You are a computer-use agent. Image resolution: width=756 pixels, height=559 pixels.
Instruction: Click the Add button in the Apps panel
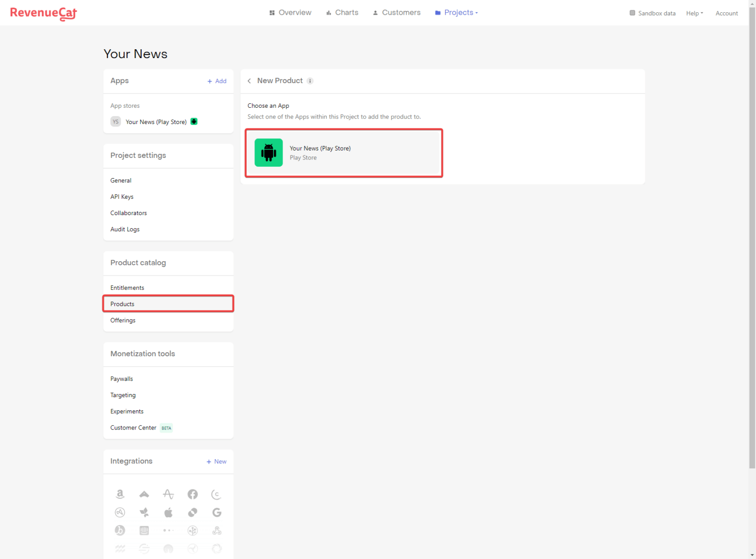(x=217, y=81)
